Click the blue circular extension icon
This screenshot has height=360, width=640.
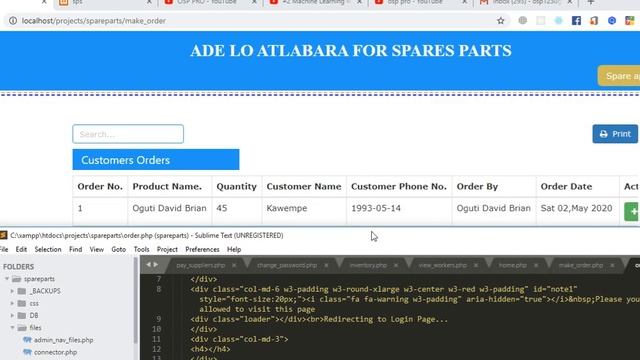pos(611,20)
